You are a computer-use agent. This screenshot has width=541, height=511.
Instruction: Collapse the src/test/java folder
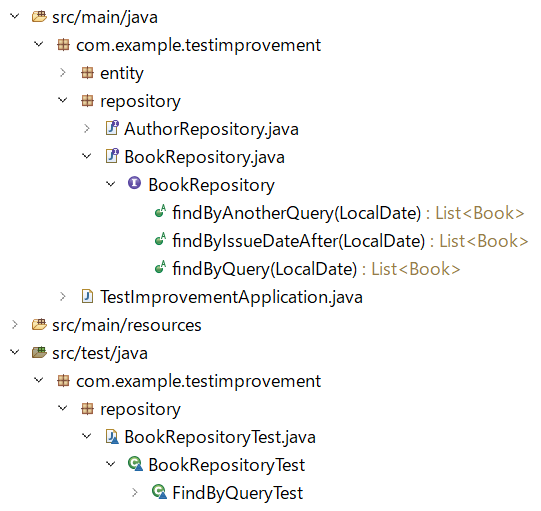pos(14,352)
